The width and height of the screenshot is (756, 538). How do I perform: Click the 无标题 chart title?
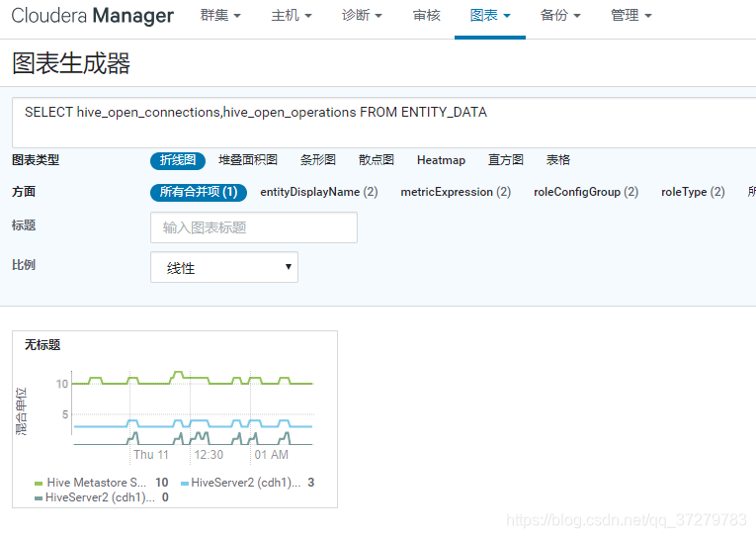[42, 345]
